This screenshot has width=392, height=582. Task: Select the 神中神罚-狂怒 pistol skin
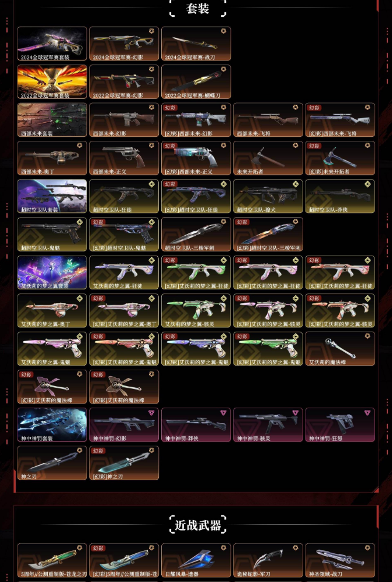[339, 425]
